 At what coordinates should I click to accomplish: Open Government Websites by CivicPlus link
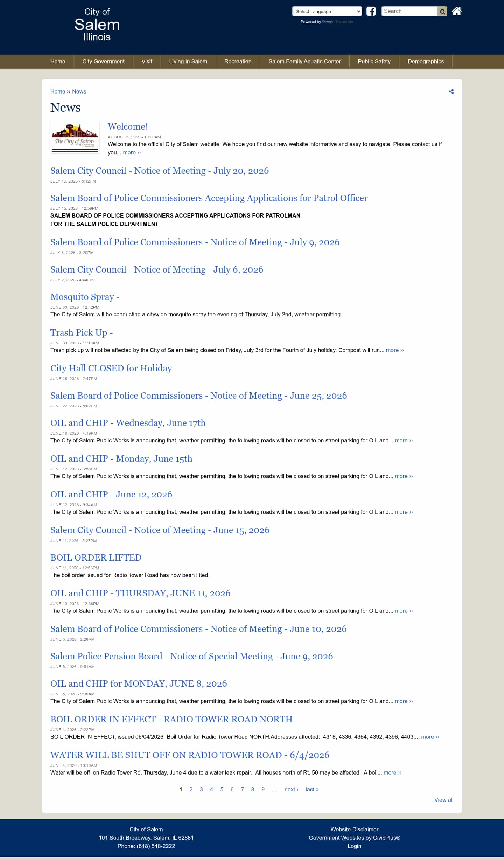pyautogui.click(x=355, y=838)
